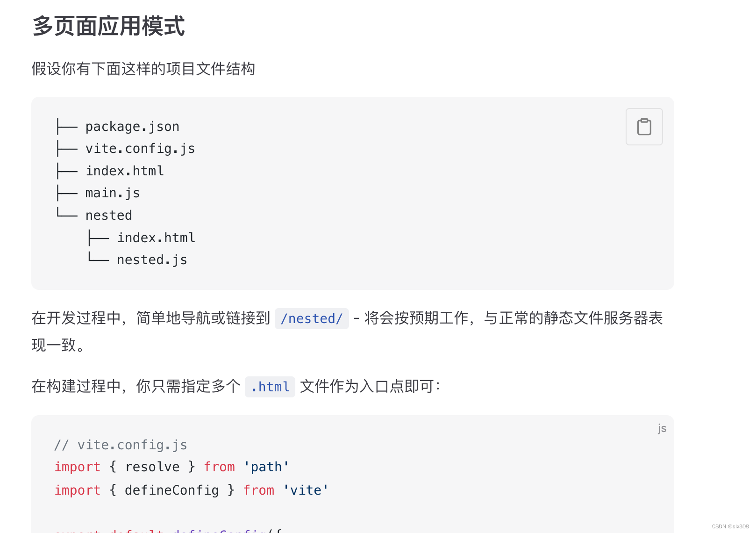756x533 pixels.
Task: Select package.json in the file tree
Action: [132, 127]
